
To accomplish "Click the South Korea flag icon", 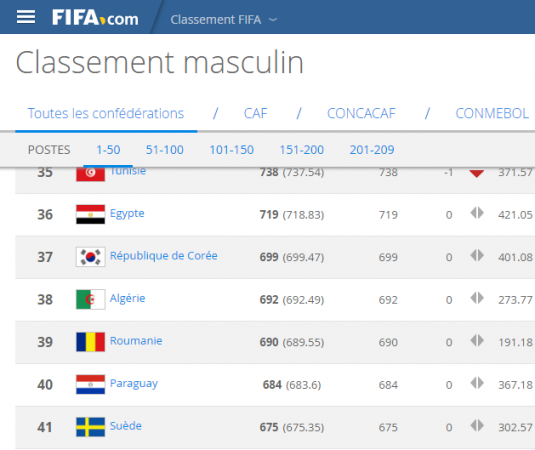I will coord(90,257).
